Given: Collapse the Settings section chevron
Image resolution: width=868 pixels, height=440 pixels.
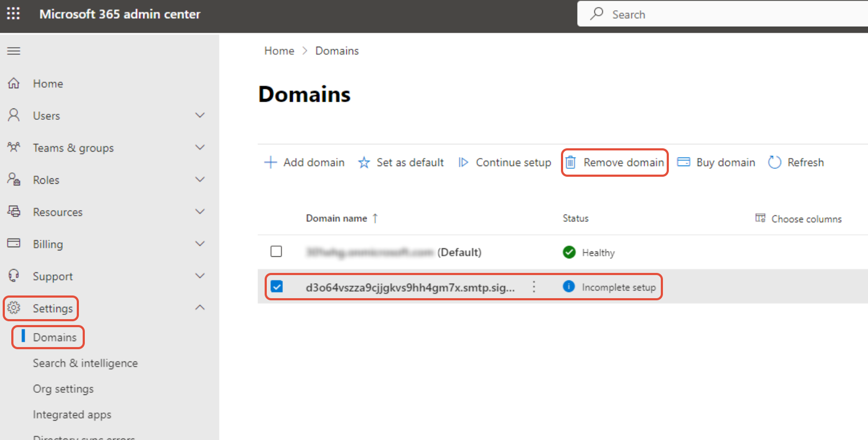Looking at the screenshot, I should (x=200, y=307).
